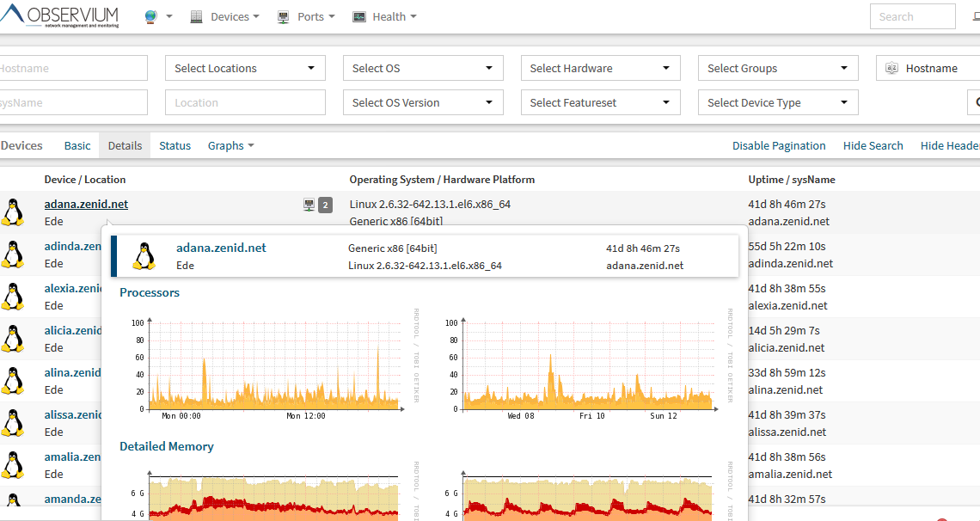Click the Linux penguin icon for adana row
This screenshot has width=980, height=521.
[13, 212]
